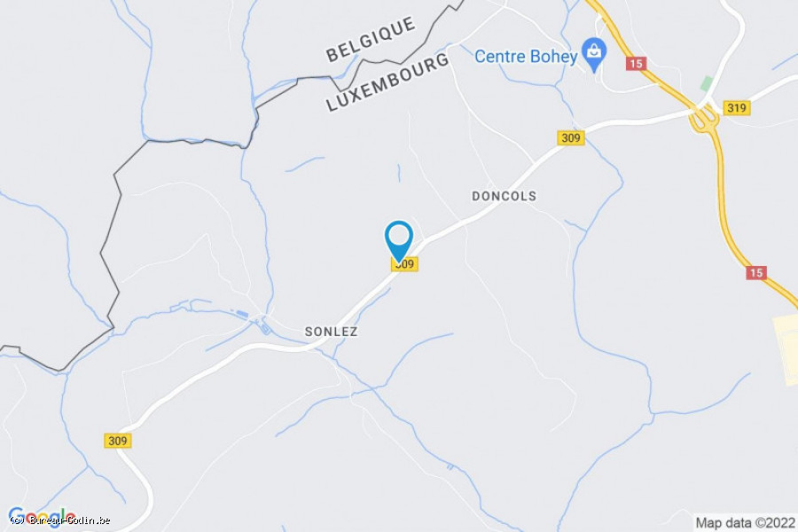The image size is (798, 532).
Task: Open the Google logo link
Action: tap(42, 517)
